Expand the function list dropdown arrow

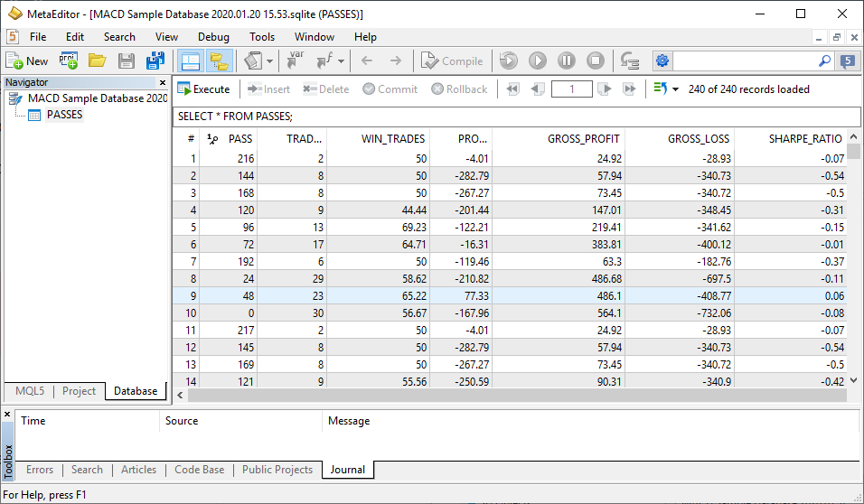pyautogui.click(x=341, y=61)
